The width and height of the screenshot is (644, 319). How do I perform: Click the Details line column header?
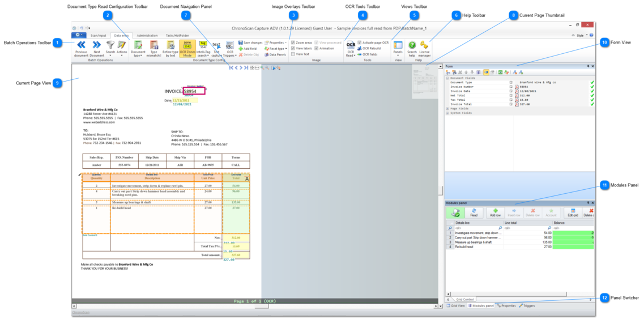click(478, 223)
